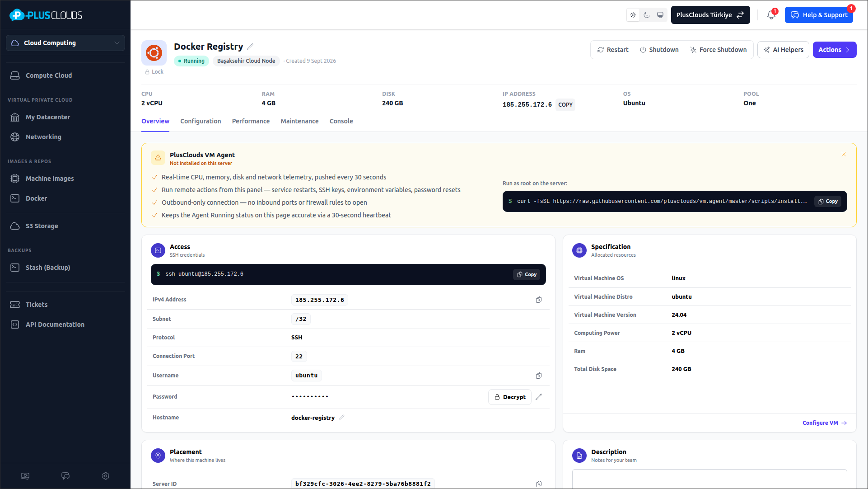
Task: Click the PlusClouds logo
Action: [46, 15]
